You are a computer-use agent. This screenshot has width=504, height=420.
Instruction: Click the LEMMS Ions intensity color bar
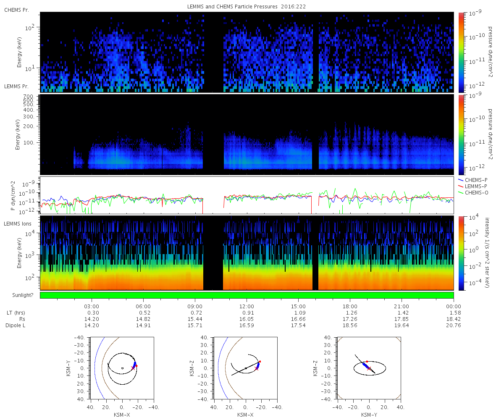461,253
